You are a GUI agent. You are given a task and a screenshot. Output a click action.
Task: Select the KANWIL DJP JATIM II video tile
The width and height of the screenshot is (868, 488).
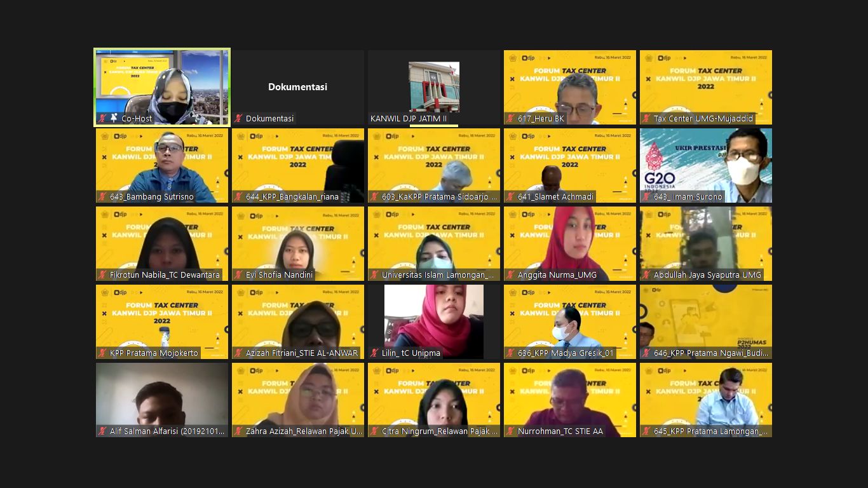[x=434, y=87]
